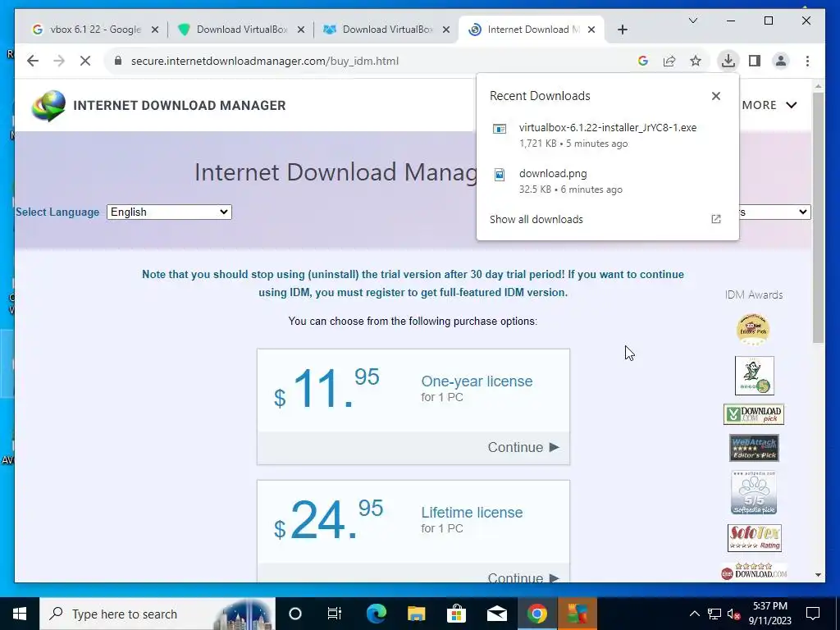The width and height of the screenshot is (840, 630).
Task: Expand the MORE menu chevron
Action: [x=792, y=105]
